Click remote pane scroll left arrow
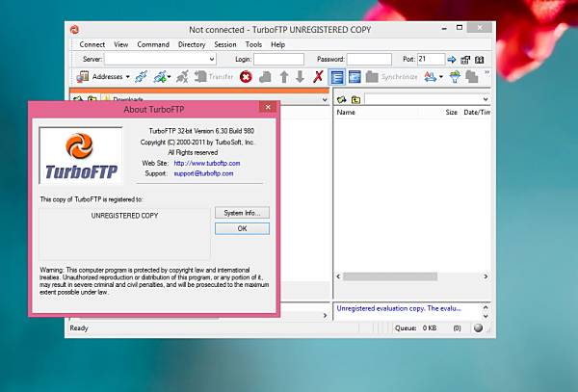Viewport: 578px width, 392px height. point(338,276)
